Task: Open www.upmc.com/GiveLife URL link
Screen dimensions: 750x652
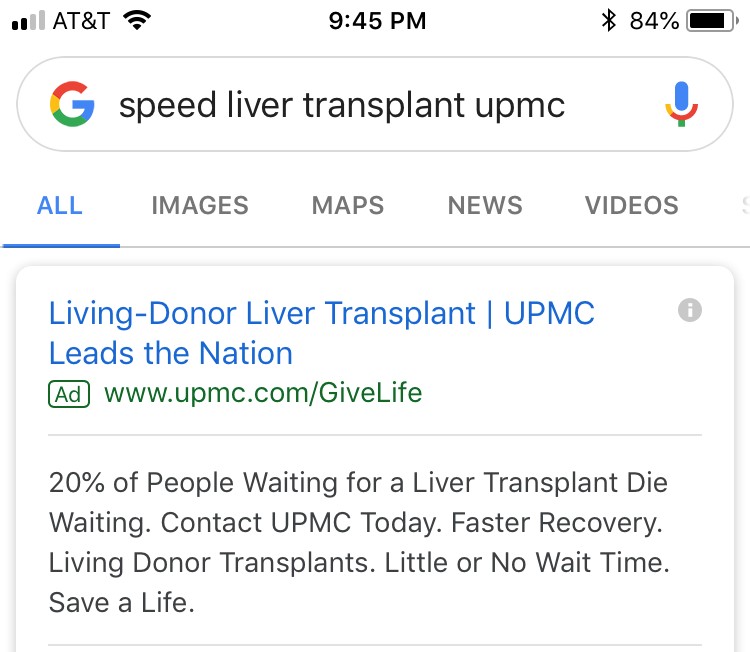Action: (263, 393)
